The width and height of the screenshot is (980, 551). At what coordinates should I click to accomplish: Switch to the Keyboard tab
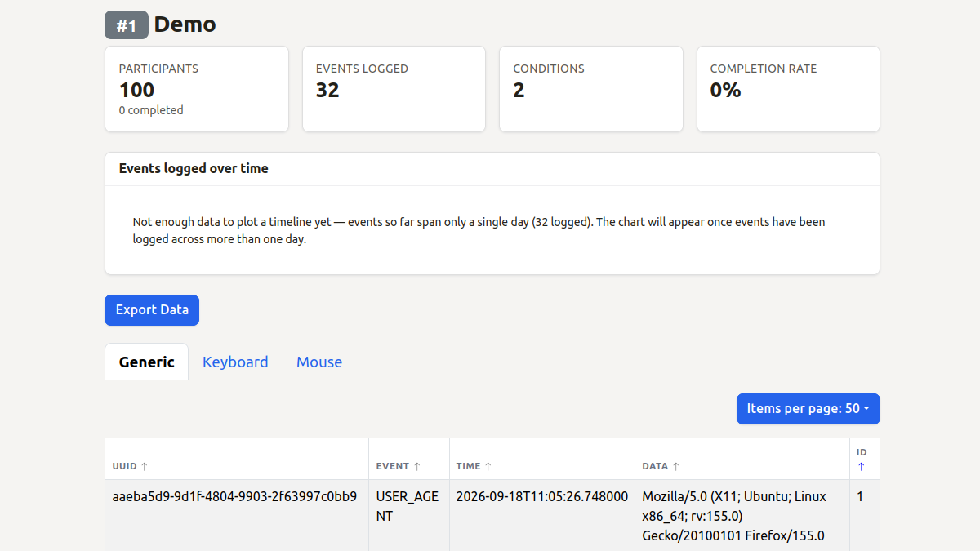tap(235, 362)
